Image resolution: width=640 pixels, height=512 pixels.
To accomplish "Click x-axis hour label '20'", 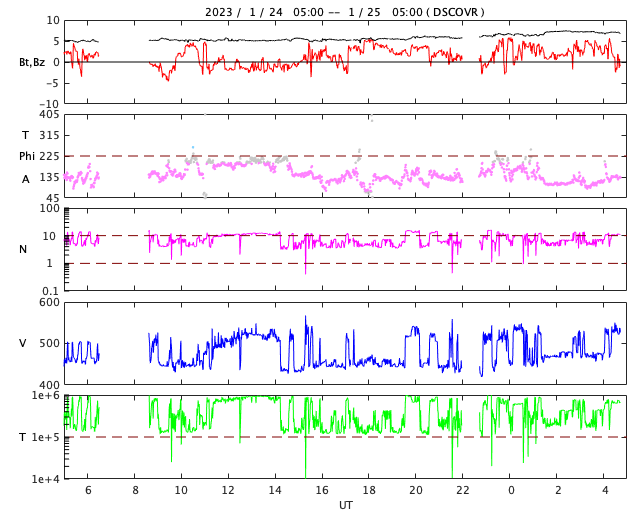I will pos(416,490).
